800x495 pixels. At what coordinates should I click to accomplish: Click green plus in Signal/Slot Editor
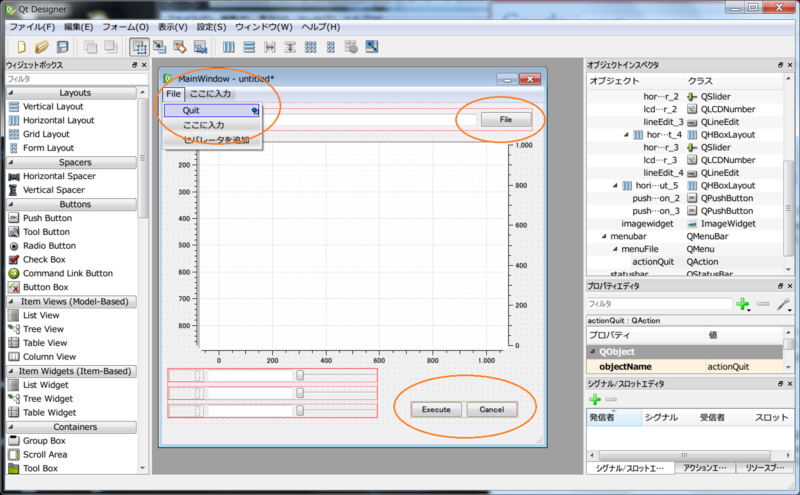tap(595, 399)
